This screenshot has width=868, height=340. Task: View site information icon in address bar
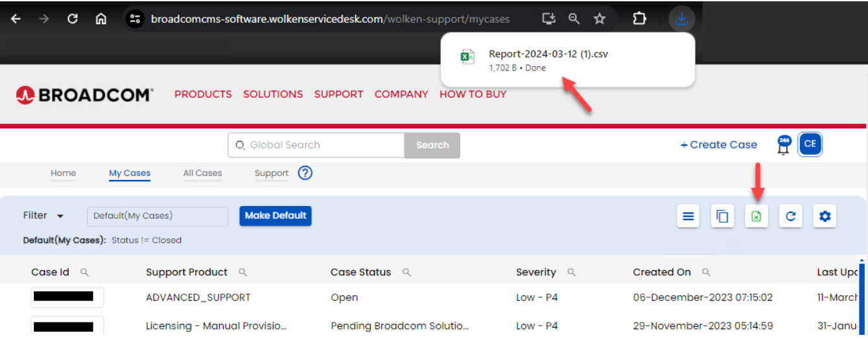(135, 19)
